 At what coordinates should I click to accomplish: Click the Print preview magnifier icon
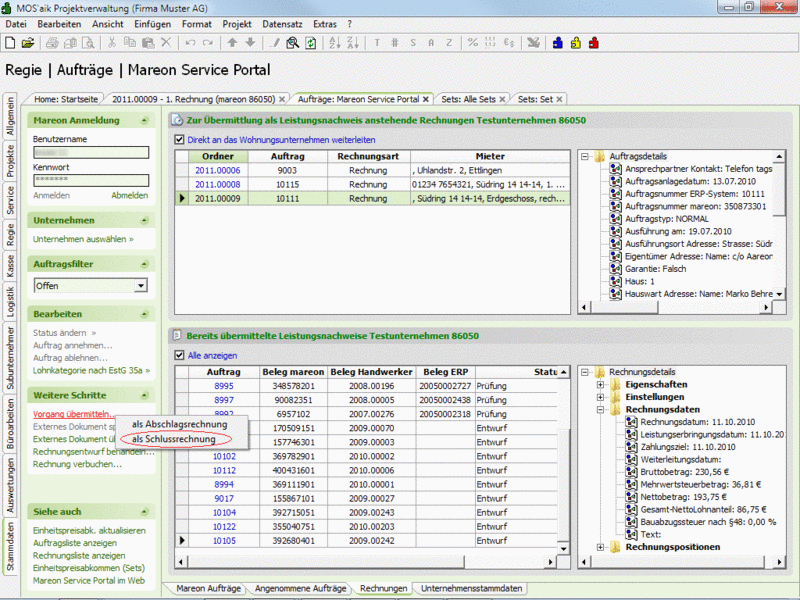pyautogui.click(x=88, y=43)
